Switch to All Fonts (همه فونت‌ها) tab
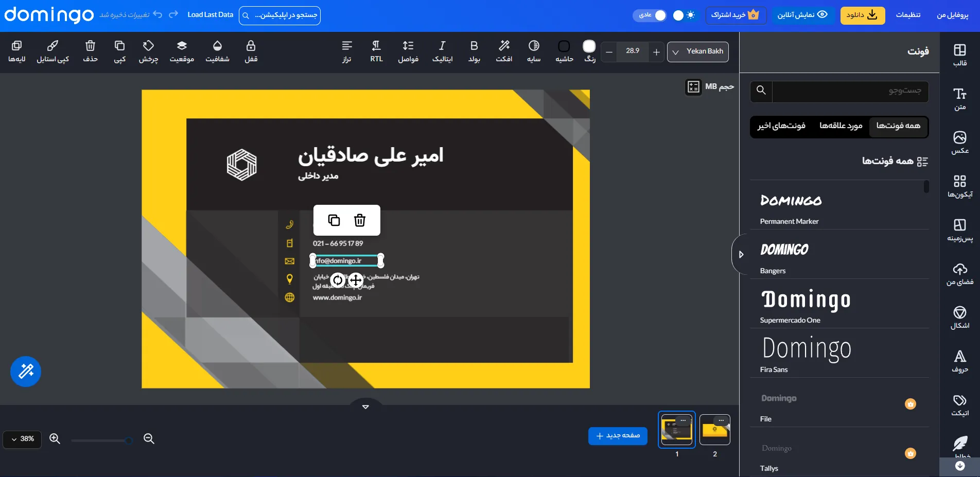980x477 pixels. pos(898,127)
